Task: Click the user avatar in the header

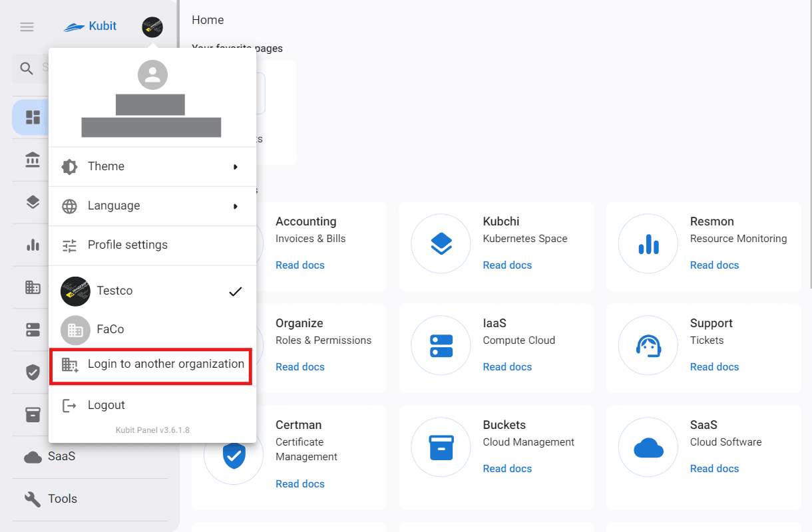Action: click(x=152, y=27)
